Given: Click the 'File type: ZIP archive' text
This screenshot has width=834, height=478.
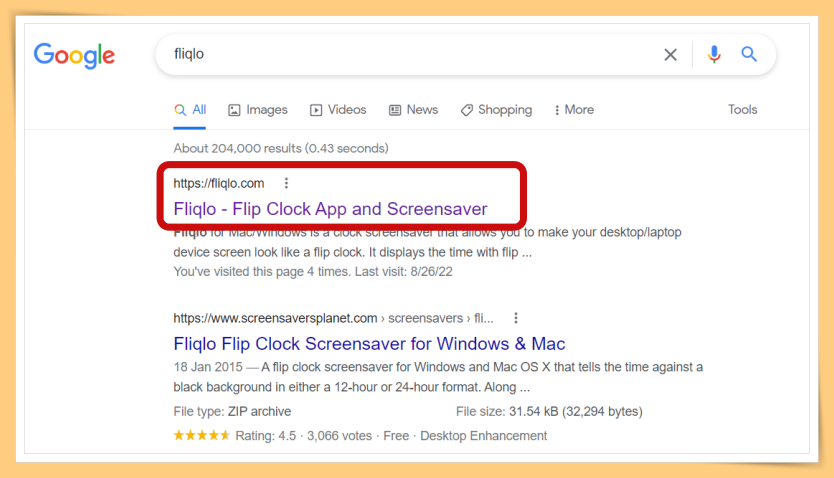Looking at the screenshot, I should click(232, 412).
